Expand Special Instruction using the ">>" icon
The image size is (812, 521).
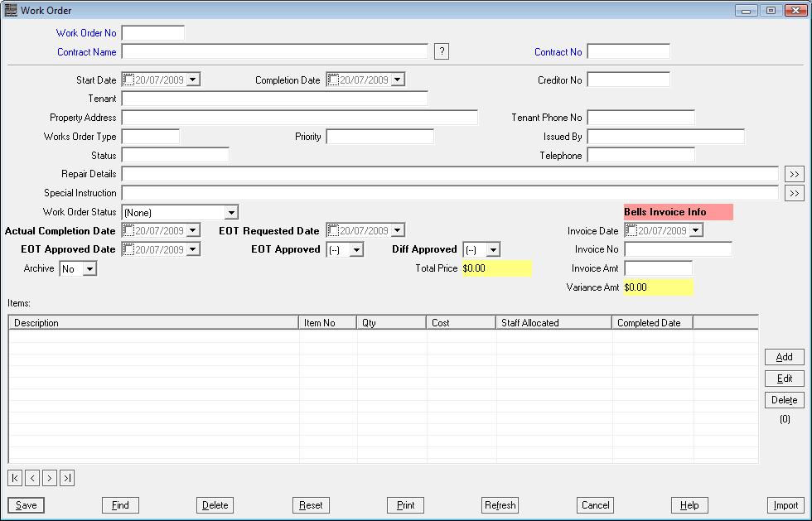(x=795, y=192)
